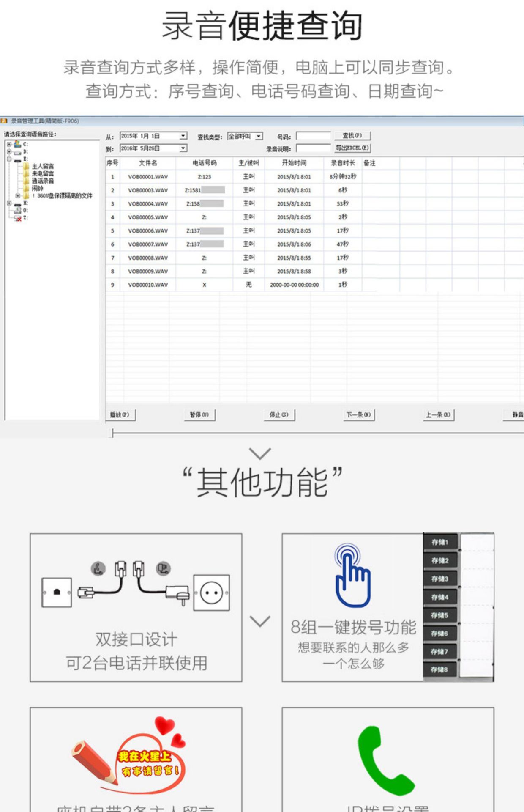
Task: Collapse the E: drive node
Action: coord(9,159)
